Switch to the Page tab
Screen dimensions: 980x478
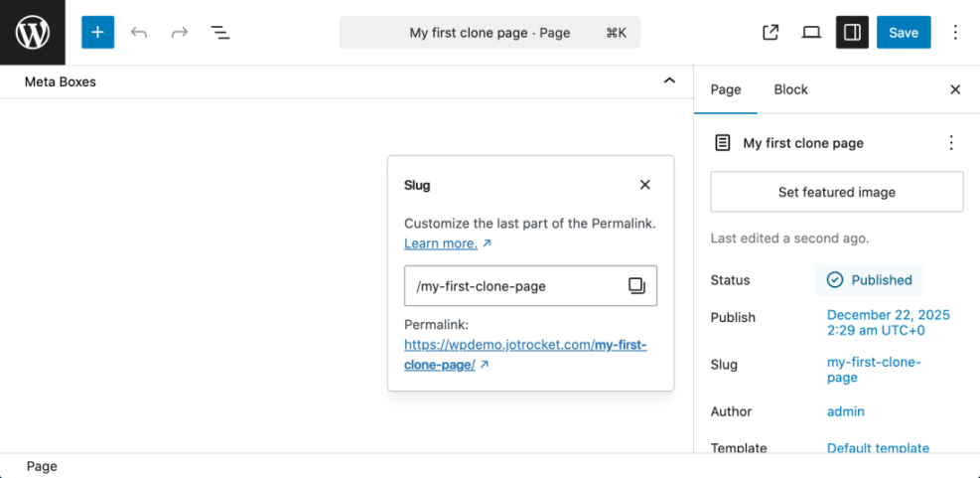tap(726, 90)
